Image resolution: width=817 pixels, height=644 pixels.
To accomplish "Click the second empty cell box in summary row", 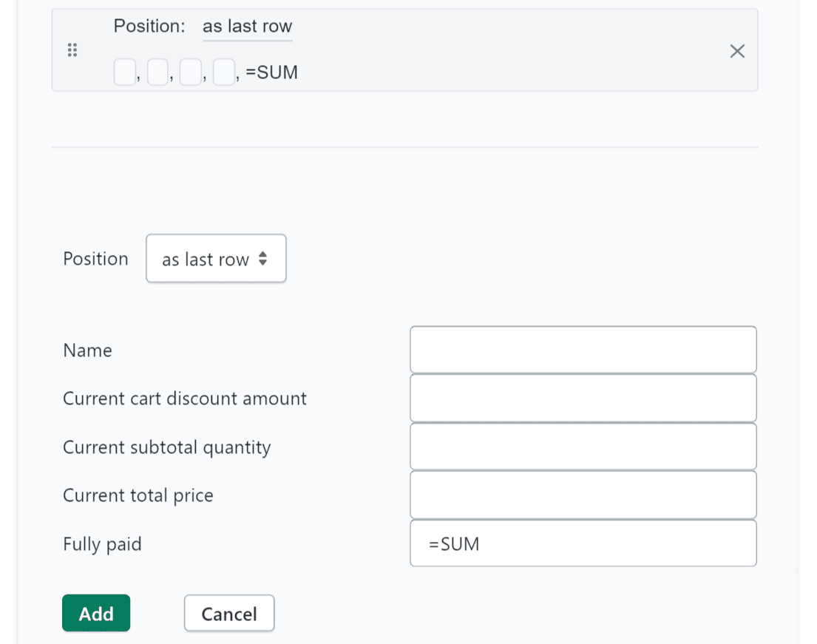I will 157,72.
